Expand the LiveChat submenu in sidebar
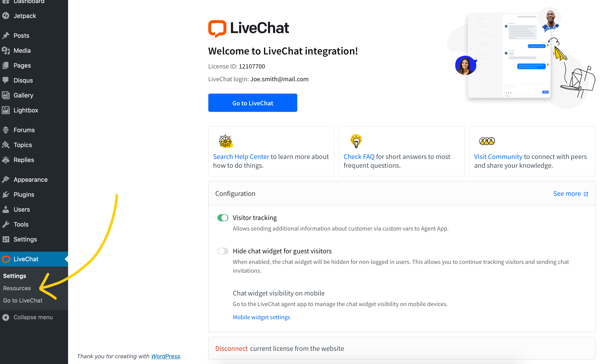 26,259
